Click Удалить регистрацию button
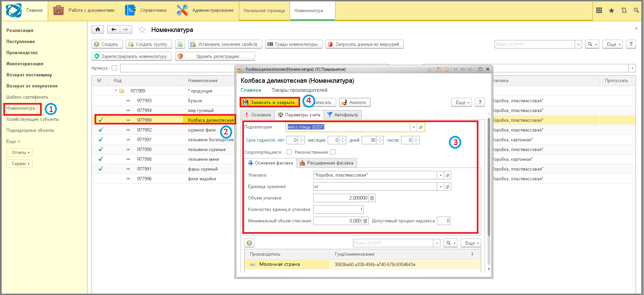644x295 pixels. 215,56
